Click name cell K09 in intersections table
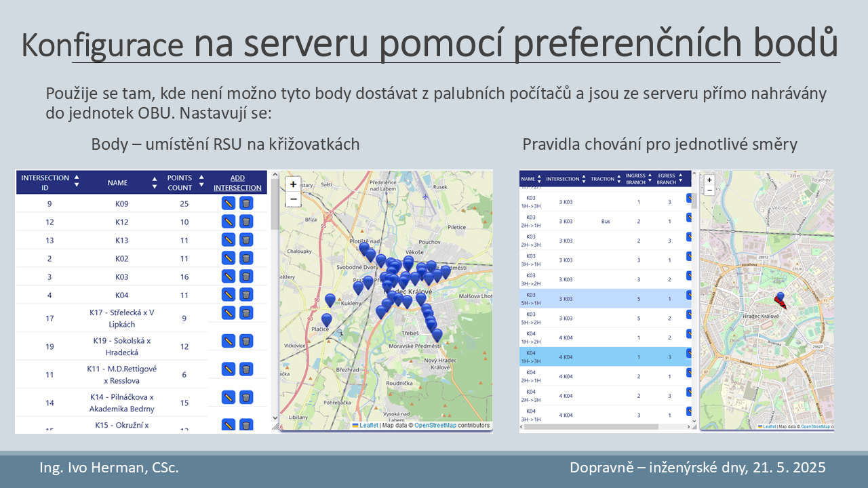 click(x=122, y=203)
